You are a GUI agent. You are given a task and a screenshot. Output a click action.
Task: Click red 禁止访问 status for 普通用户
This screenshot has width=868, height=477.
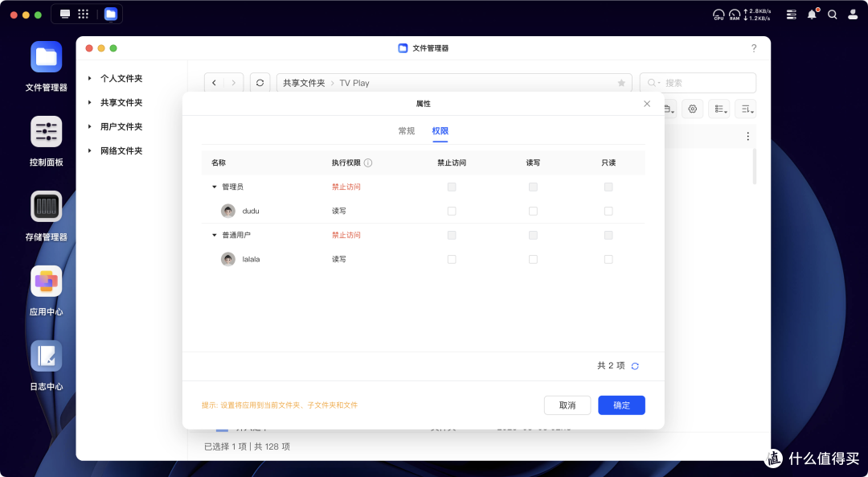pos(346,236)
